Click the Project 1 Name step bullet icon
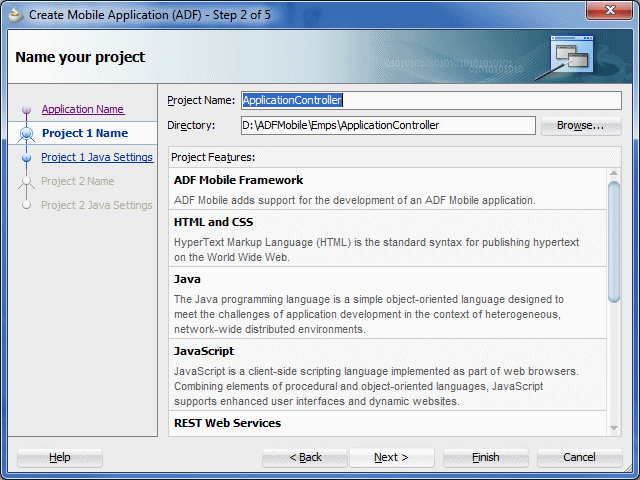640x480 pixels. (x=27, y=133)
